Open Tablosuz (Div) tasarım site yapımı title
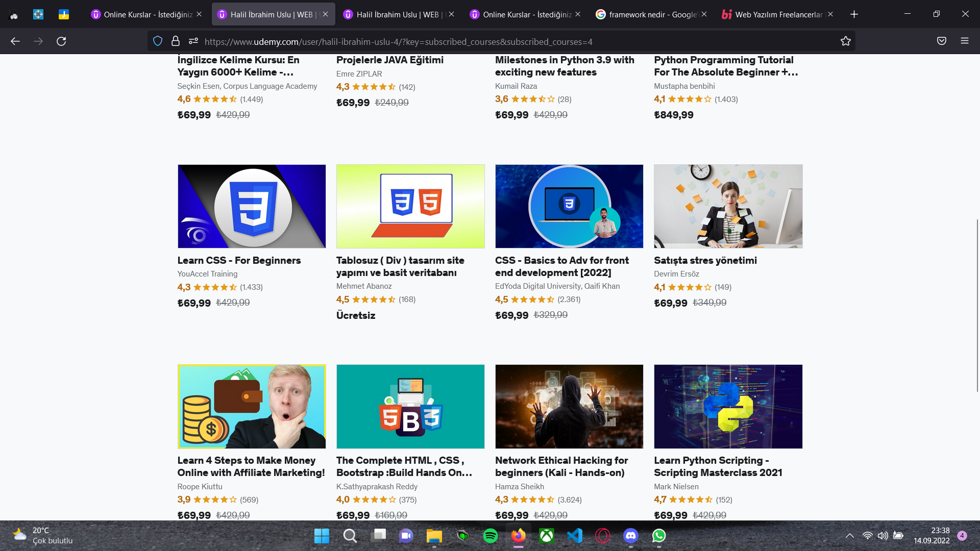980x551 pixels. coord(400,266)
